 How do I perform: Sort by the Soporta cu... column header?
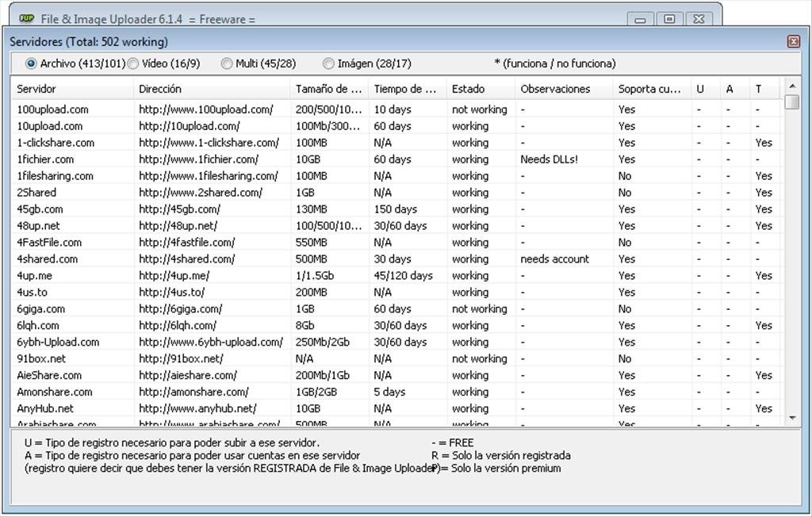coord(653,89)
